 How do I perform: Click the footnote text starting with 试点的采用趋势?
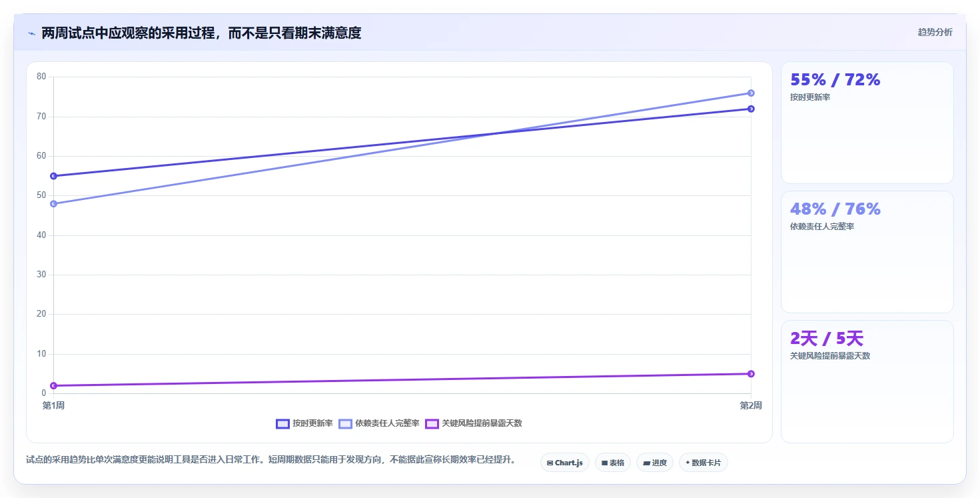(270, 460)
